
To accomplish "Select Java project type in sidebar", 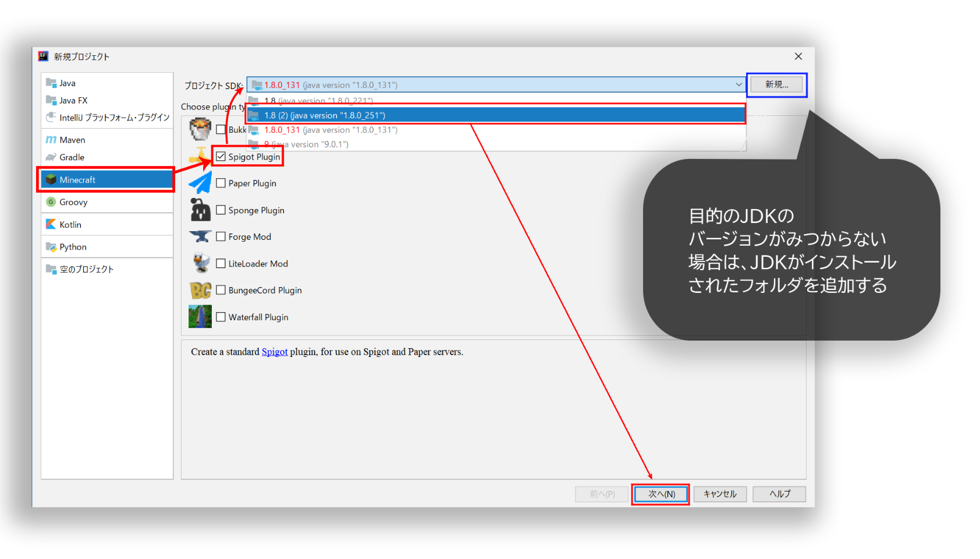I will coord(107,83).
